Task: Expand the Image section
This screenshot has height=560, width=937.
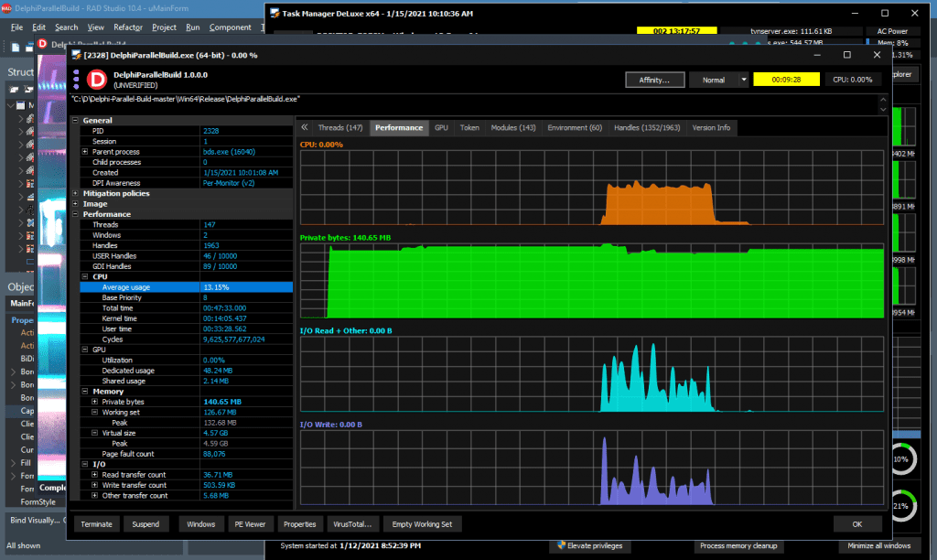Action: click(75, 204)
